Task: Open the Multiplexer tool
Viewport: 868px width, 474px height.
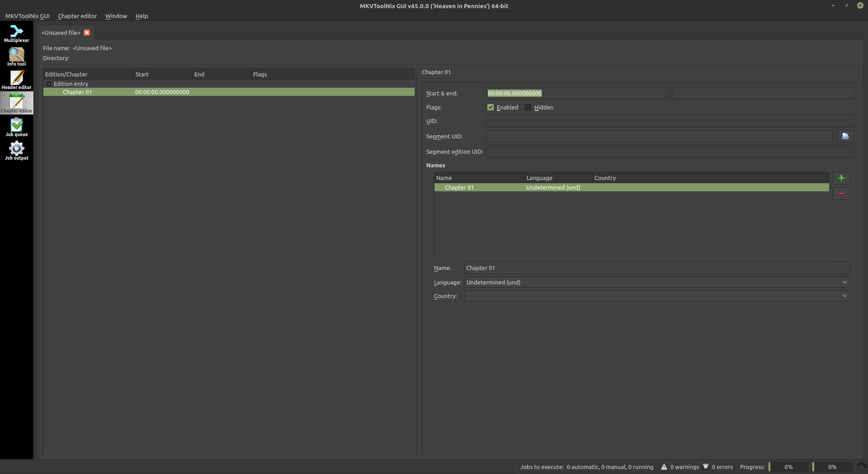Action: 17,33
